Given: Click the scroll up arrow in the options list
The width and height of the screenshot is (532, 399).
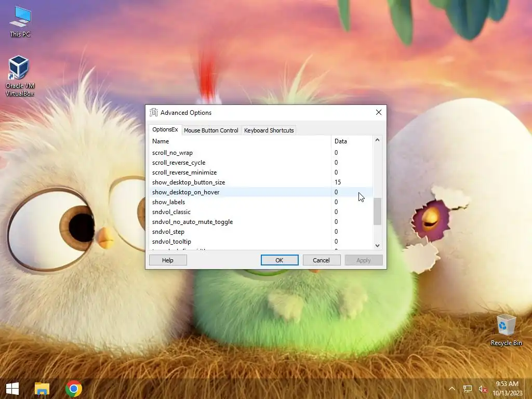Looking at the screenshot, I should pyautogui.click(x=377, y=140).
